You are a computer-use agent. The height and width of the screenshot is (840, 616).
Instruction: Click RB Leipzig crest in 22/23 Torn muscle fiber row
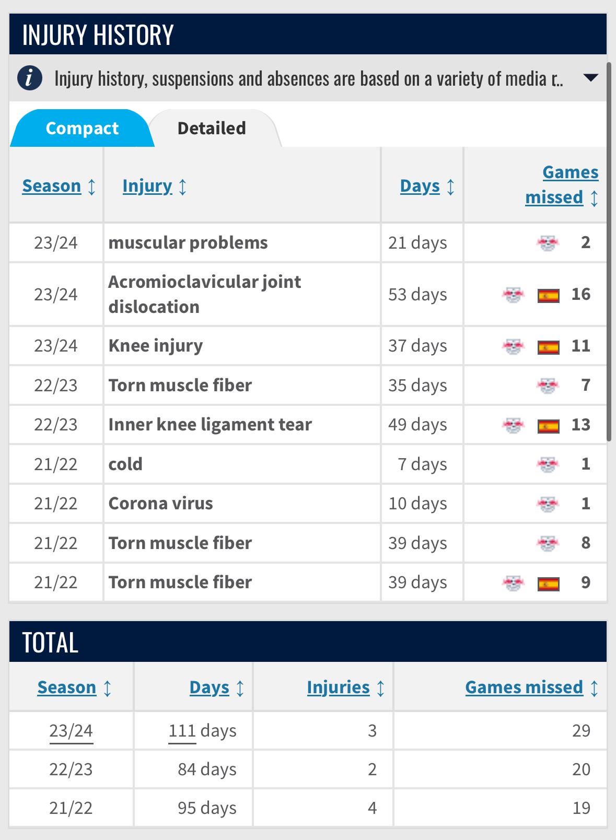click(548, 386)
